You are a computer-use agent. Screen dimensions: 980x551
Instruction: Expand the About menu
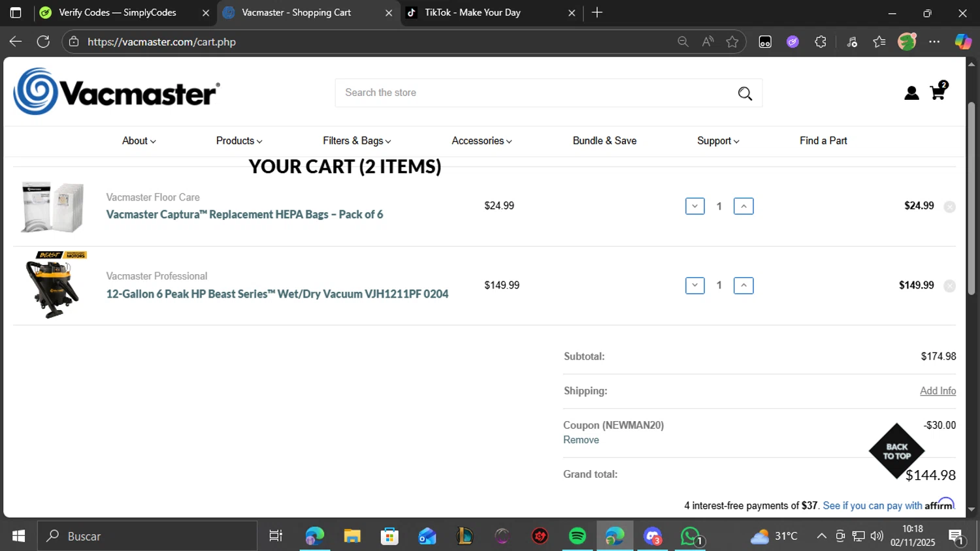pyautogui.click(x=139, y=141)
